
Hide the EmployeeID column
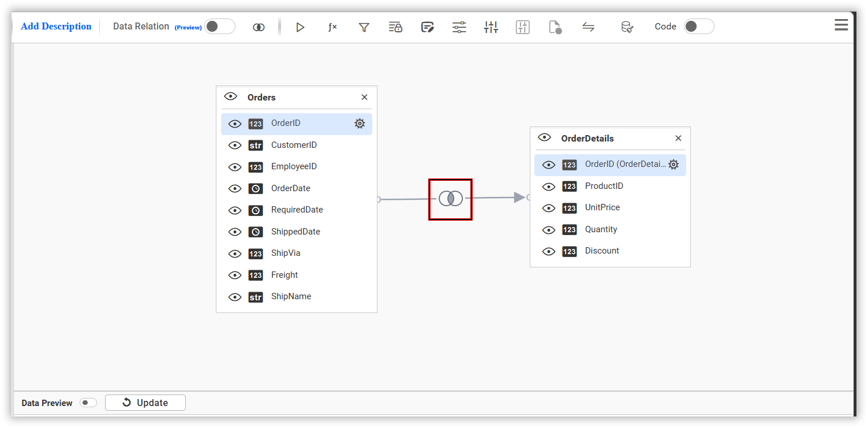[234, 167]
